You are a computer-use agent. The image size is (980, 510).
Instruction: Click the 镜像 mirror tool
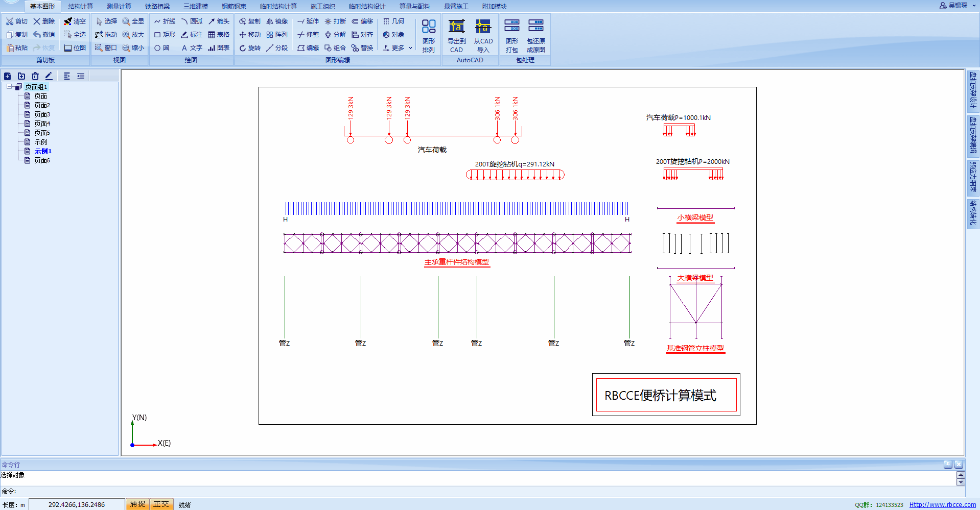click(277, 21)
